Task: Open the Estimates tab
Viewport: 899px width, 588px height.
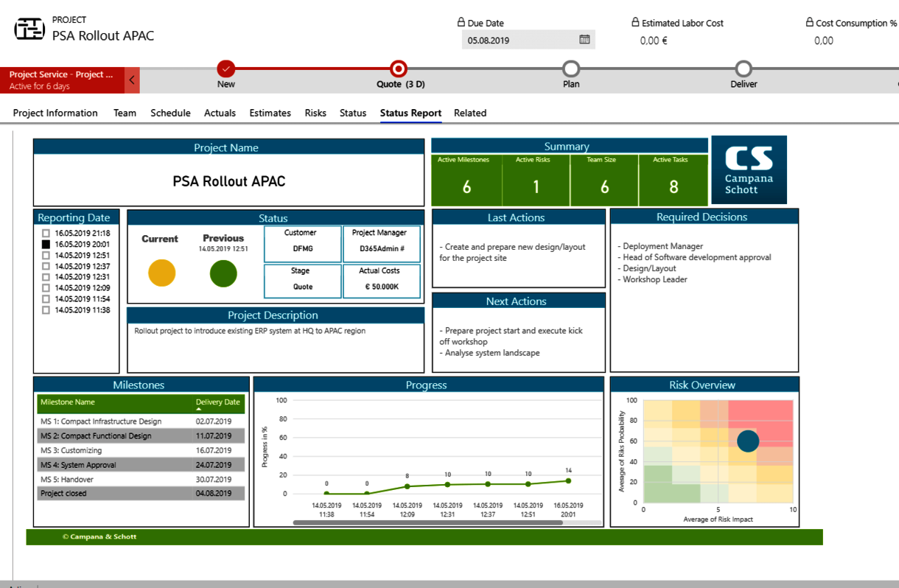Action: click(x=270, y=113)
